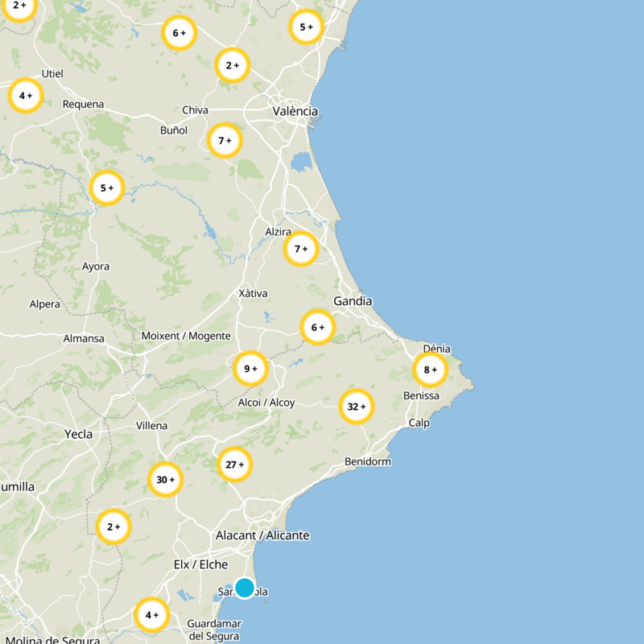Click the 4+ cluster below Utiel

[x=26, y=96]
